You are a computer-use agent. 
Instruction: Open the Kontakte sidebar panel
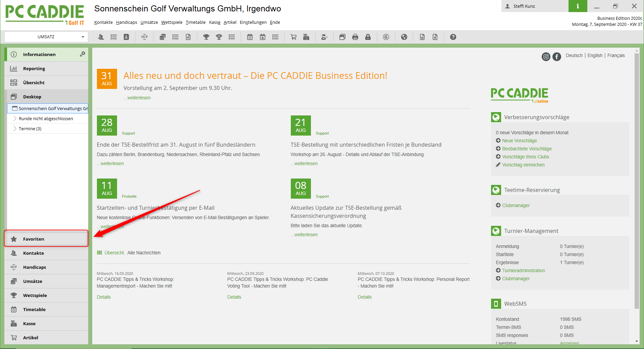(x=46, y=253)
